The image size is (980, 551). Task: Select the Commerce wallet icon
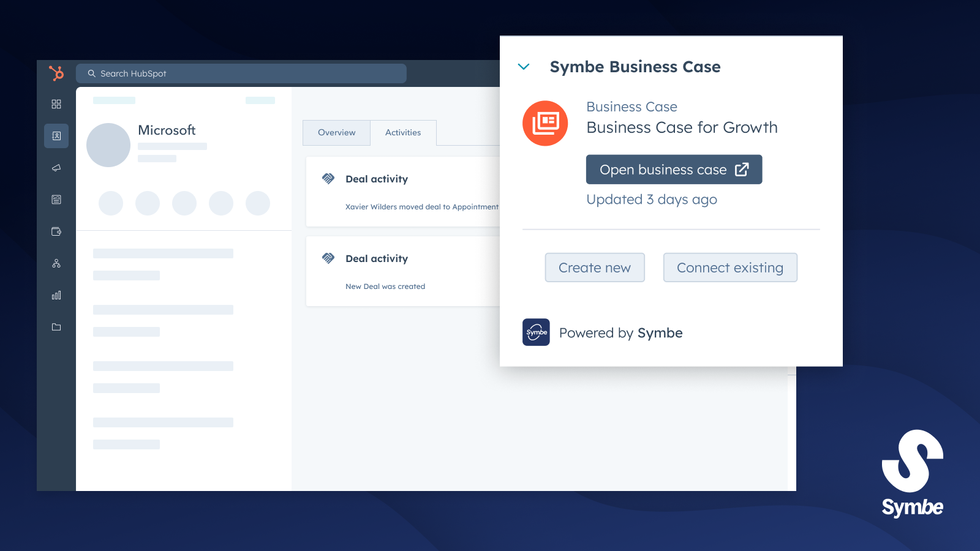click(x=56, y=231)
